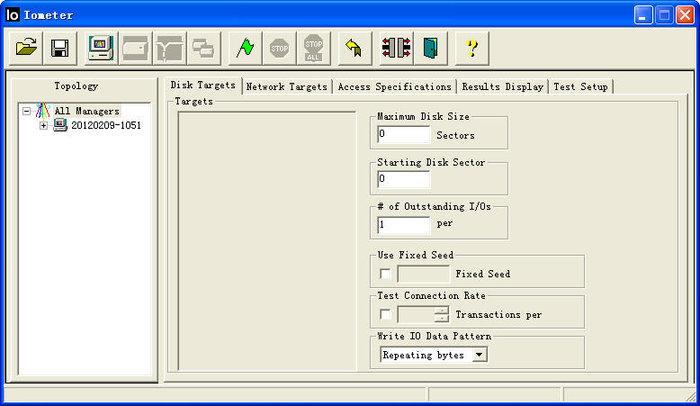
Task: Save the test configuration file
Action: pyautogui.click(x=60, y=48)
